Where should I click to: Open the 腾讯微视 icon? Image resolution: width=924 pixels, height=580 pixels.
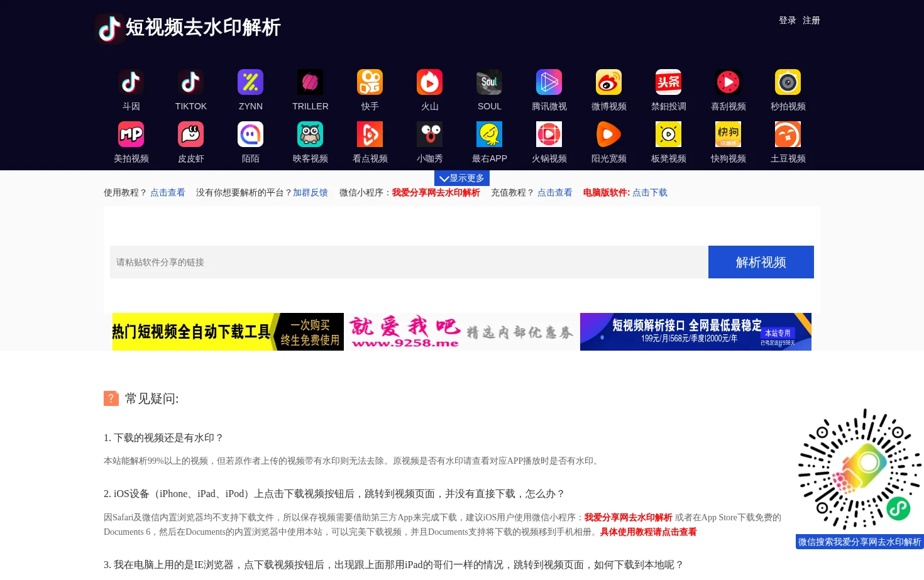(549, 82)
